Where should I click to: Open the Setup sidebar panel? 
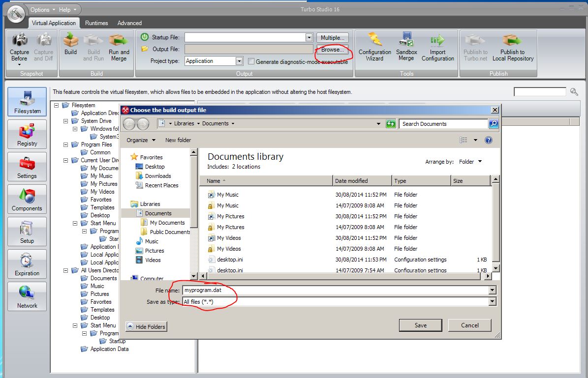(x=28, y=232)
